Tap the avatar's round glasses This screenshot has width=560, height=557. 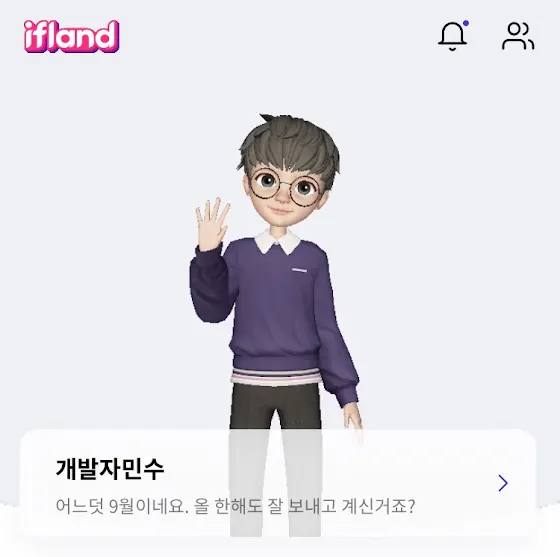coord(283,188)
